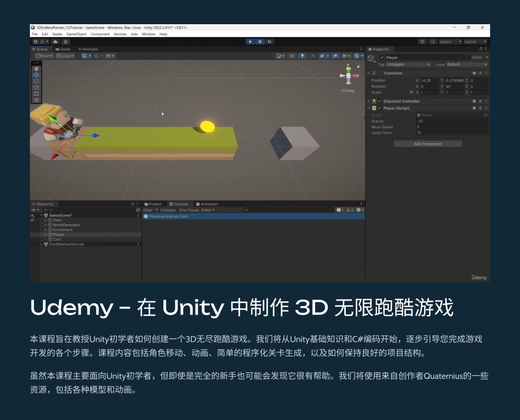Open the Assets menu
Viewport: 520px width, 420px height.
click(57, 34)
